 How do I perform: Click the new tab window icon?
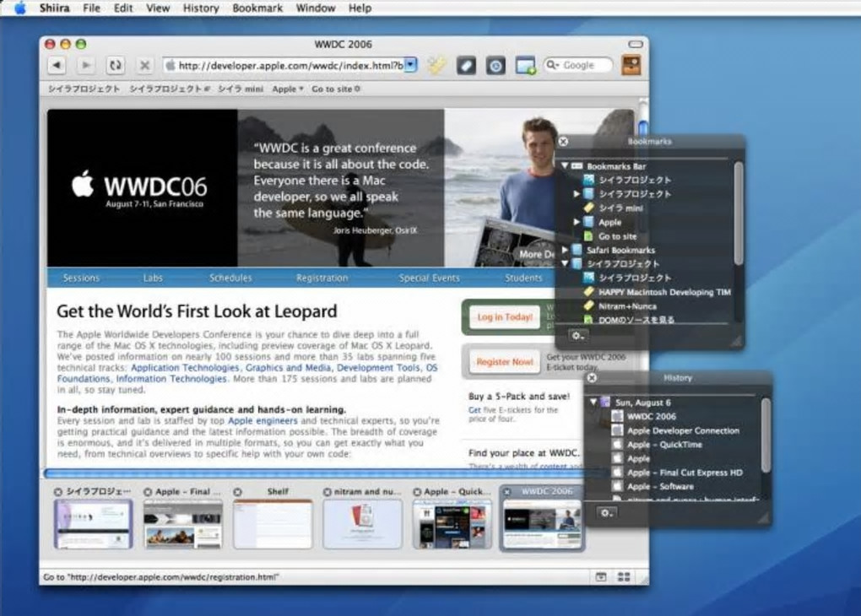[525, 66]
